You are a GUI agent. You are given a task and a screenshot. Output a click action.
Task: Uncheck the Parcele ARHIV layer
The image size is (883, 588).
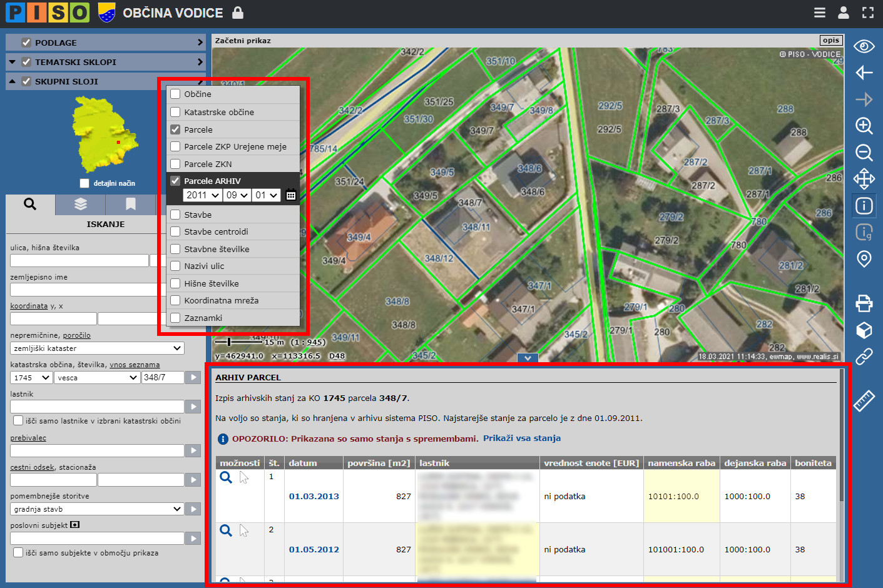(x=176, y=181)
